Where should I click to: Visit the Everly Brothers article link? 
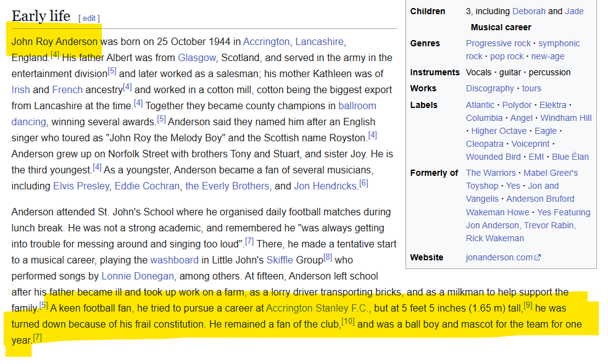[227, 186]
